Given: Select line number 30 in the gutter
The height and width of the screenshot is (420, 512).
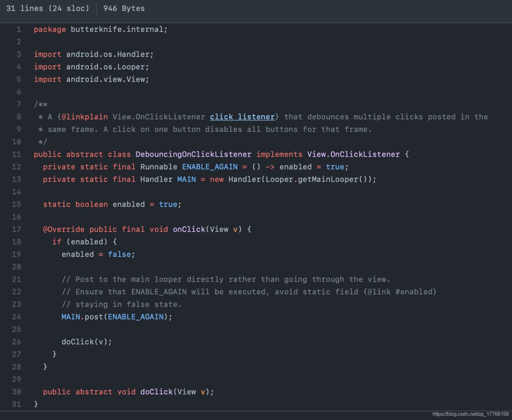Looking at the screenshot, I should click(x=17, y=391).
